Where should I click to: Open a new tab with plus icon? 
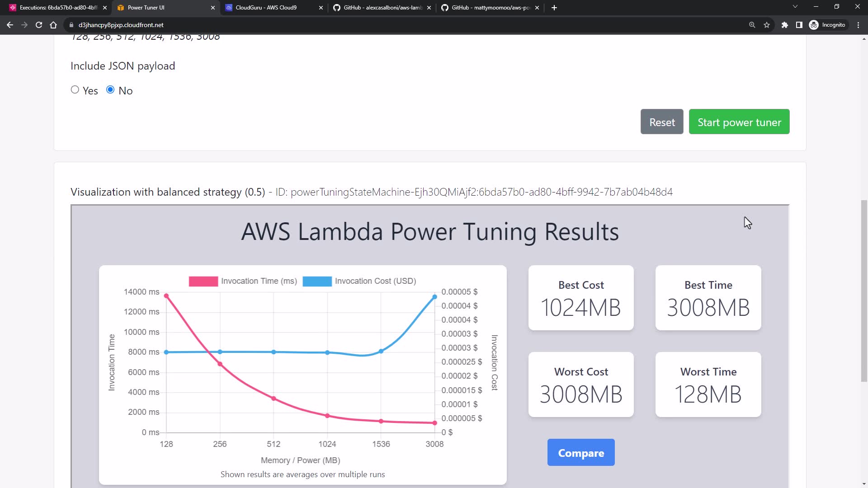(x=554, y=8)
